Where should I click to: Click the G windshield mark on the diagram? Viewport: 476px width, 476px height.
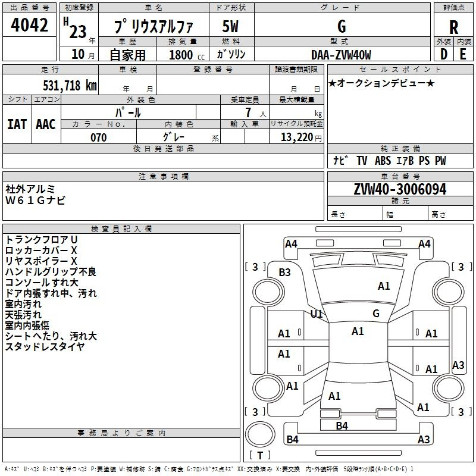376,314
